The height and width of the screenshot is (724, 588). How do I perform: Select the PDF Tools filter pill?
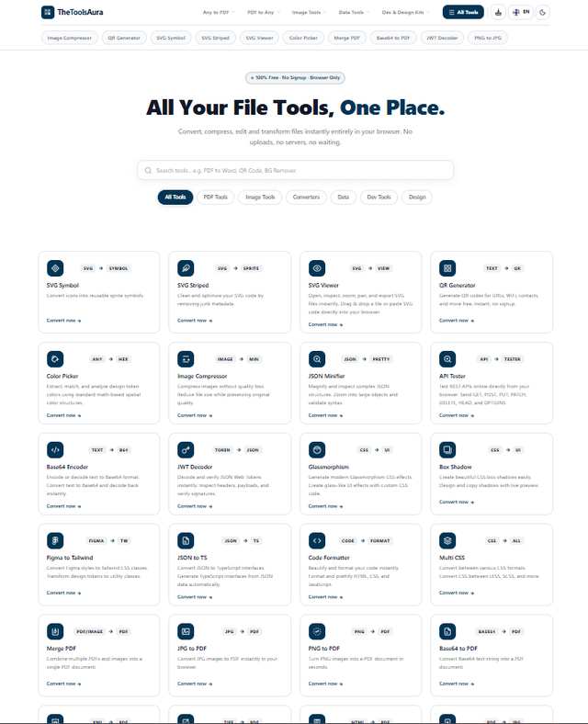[x=216, y=198]
